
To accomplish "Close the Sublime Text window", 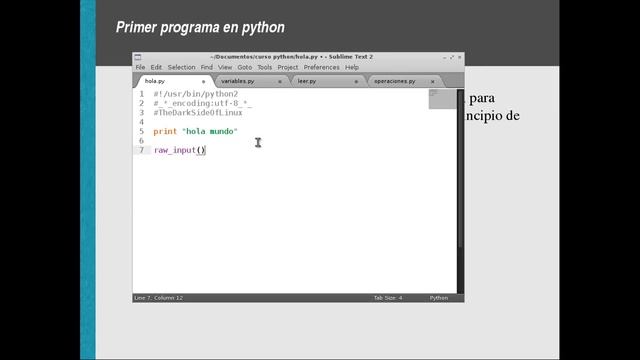I will pyautogui.click(x=460, y=57).
